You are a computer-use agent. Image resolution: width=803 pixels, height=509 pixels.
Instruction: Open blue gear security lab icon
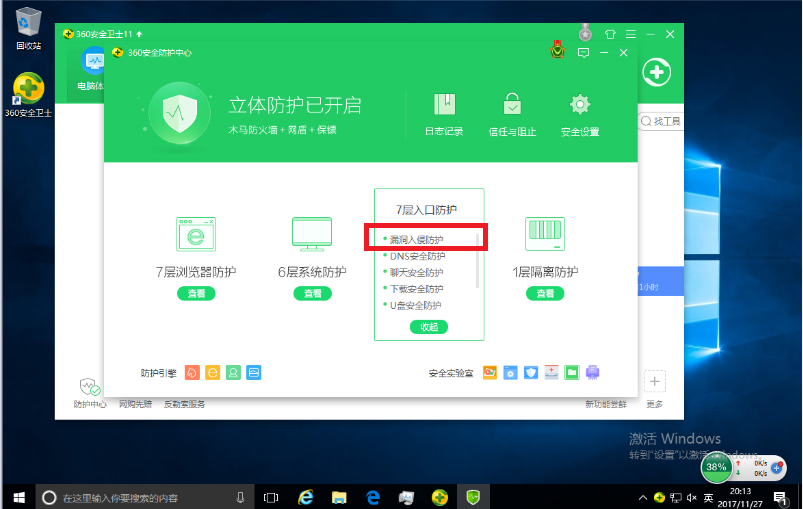(510, 372)
